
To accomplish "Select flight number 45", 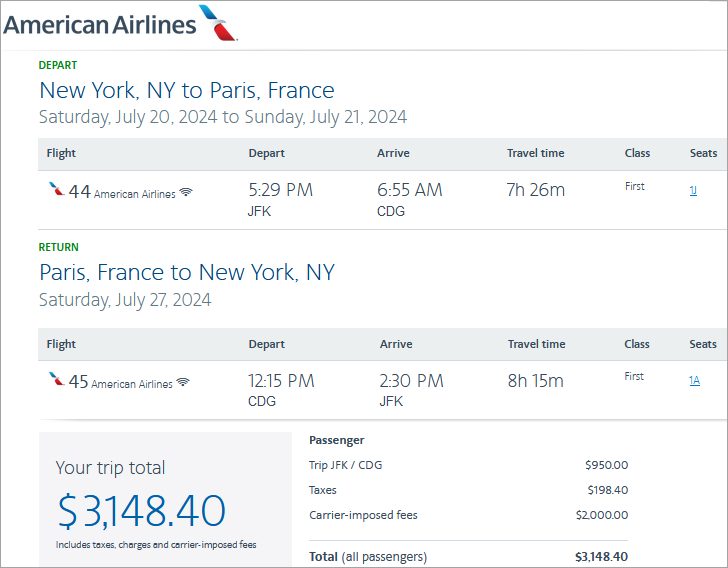I will point(78,381).
